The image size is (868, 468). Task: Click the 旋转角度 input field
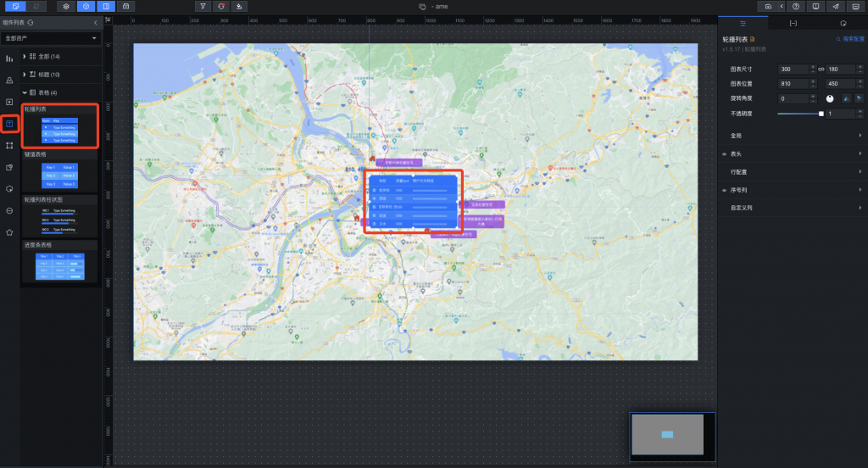tap(793, 98)
